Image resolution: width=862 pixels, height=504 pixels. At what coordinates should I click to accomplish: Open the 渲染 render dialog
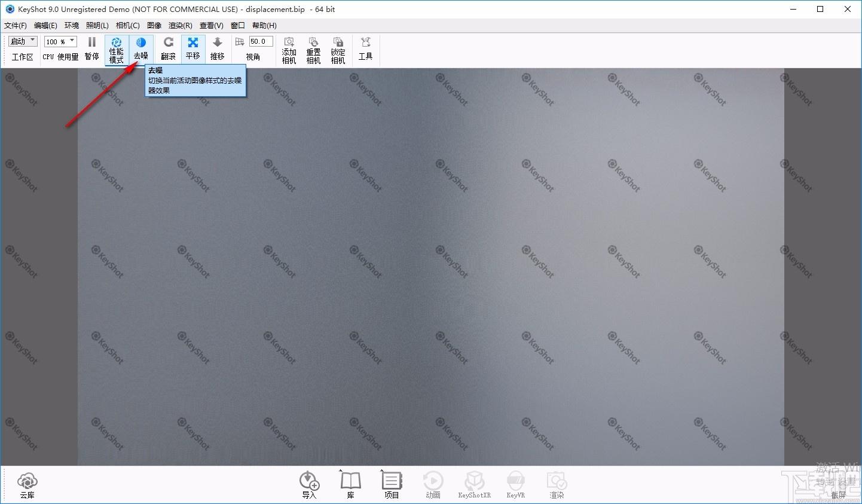tap(557, 485)
